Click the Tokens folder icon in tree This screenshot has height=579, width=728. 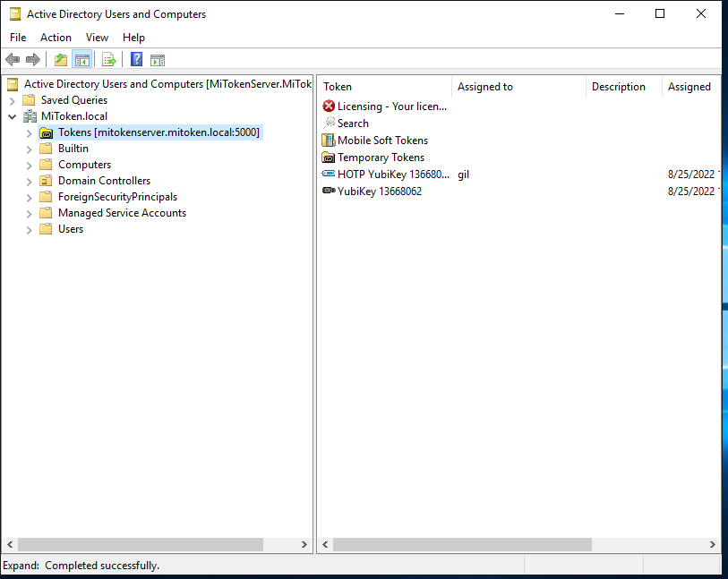[x=46, y=133]
